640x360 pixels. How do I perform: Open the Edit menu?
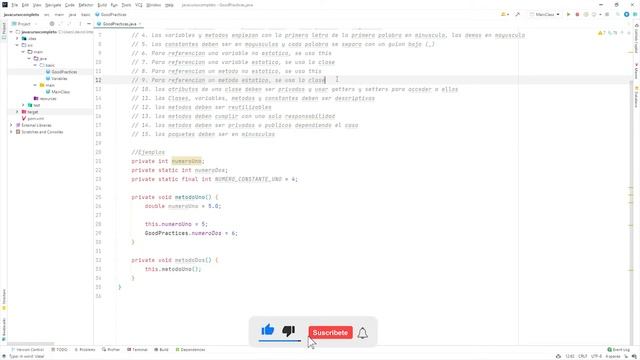point(25,5)
